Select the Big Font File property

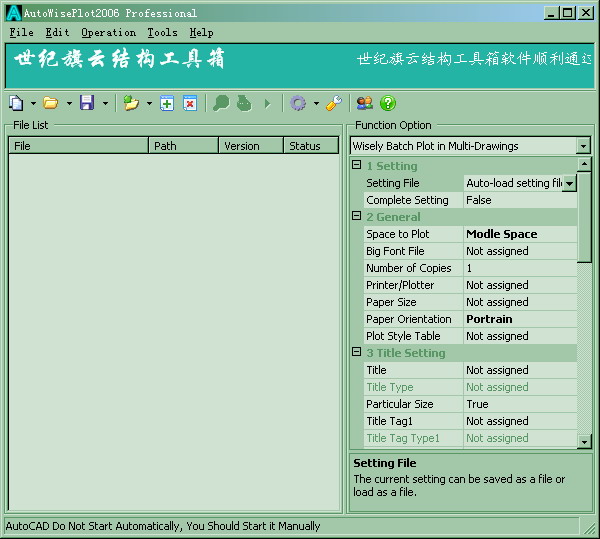470,251
